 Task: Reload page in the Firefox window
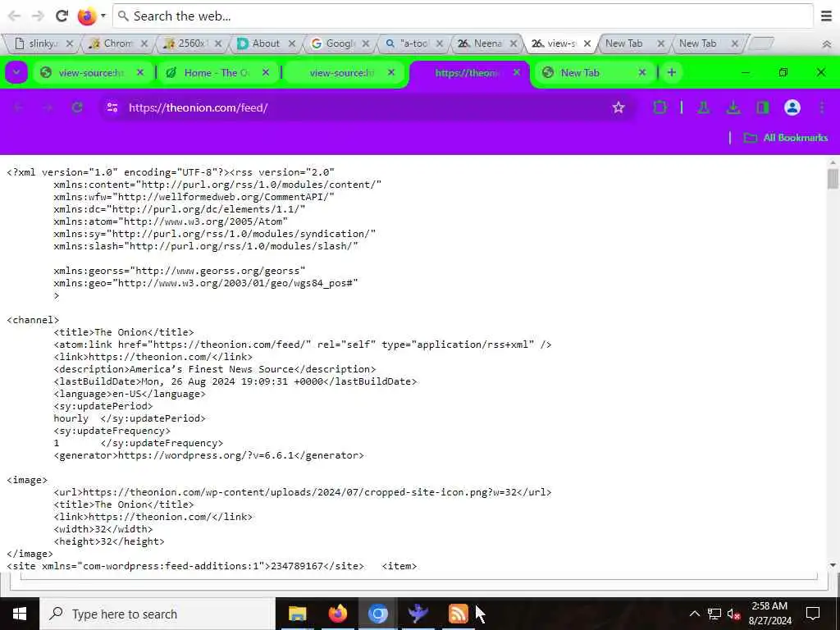point(62,16)
